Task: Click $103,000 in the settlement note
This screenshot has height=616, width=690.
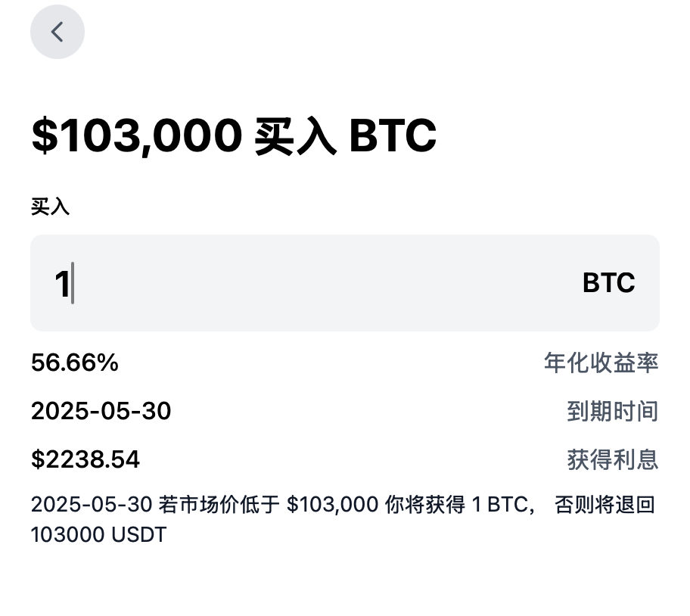Action: pyautogui.click(x=332, y=504)
